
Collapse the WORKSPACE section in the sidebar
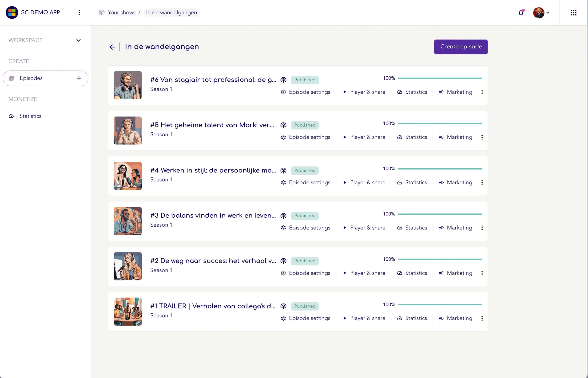pos(78,40)
